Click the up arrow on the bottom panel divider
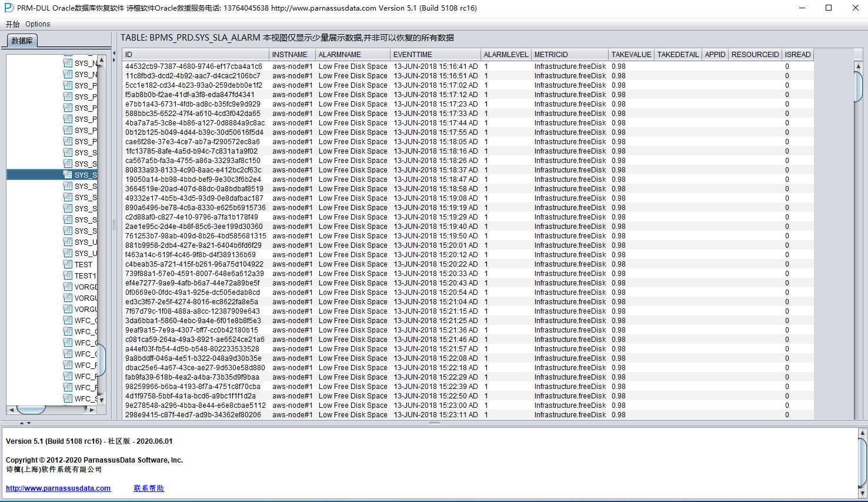The height and width of the screenshot is (502, 868). click(22, 423)
